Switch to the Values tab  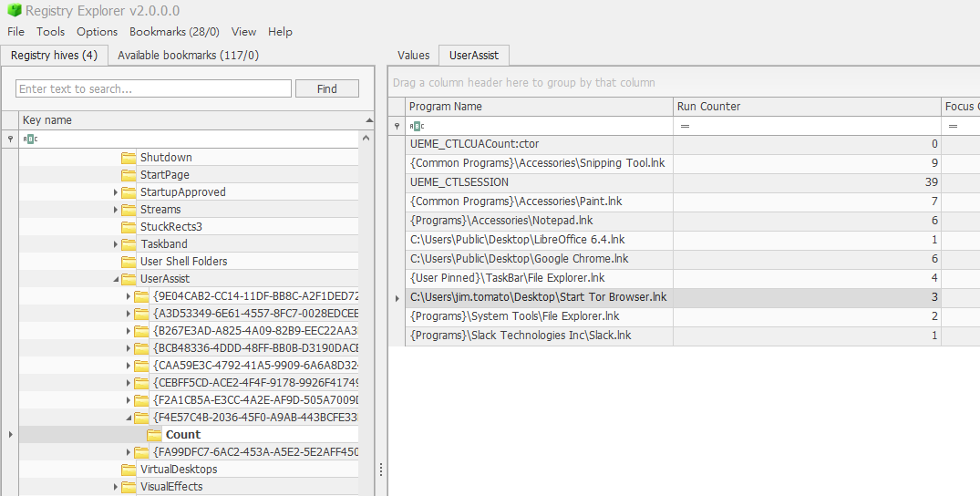(414, 56)
